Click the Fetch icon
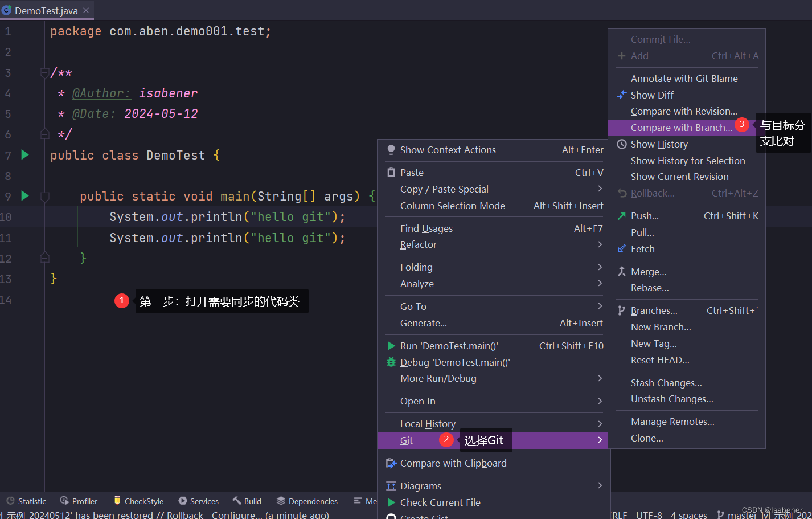 coord(622,249)
